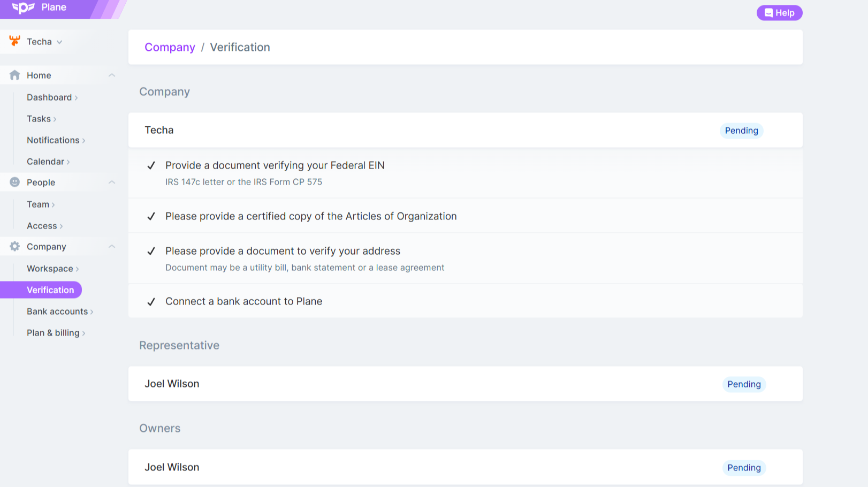Click the Help button

point(779,13)
